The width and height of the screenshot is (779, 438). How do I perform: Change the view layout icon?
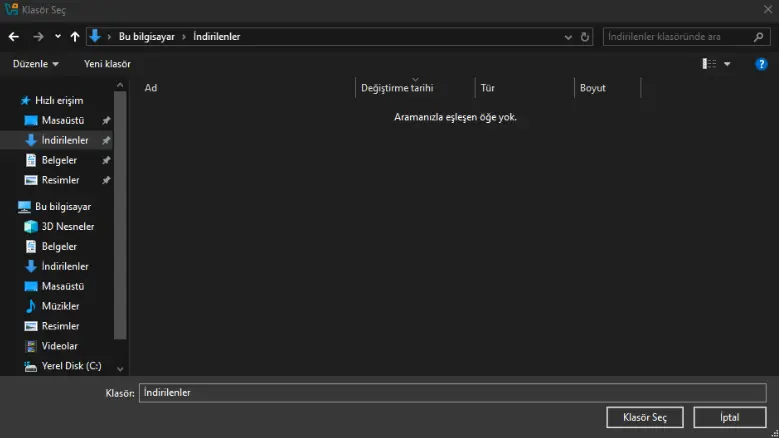pyautogui.click(x=709, y=64)
